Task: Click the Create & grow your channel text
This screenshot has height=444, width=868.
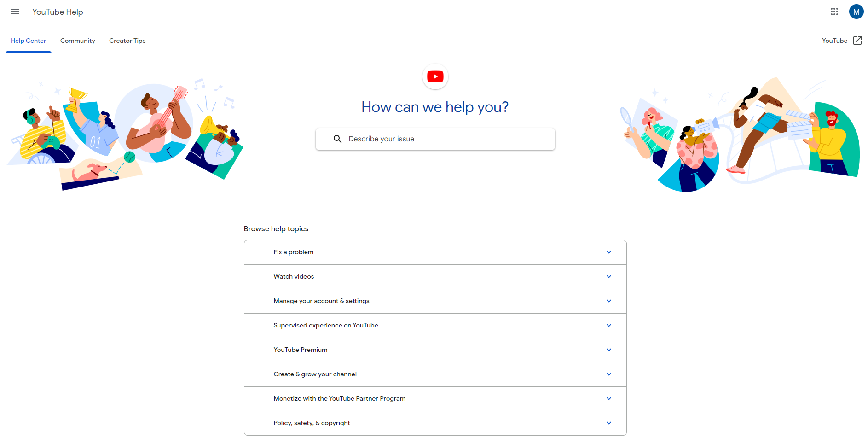Action: pyautogui.click(x=315, y=374)
